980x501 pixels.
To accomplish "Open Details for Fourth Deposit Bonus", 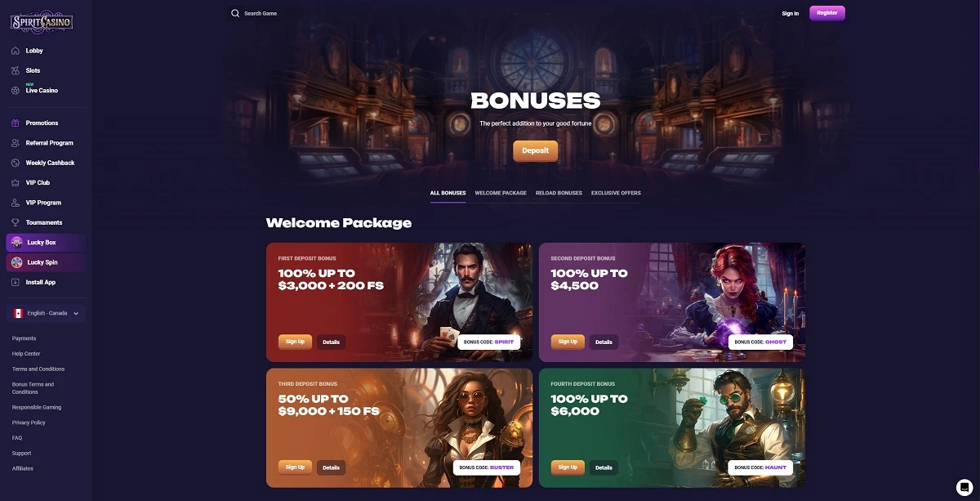I will [x=604, y=467].
